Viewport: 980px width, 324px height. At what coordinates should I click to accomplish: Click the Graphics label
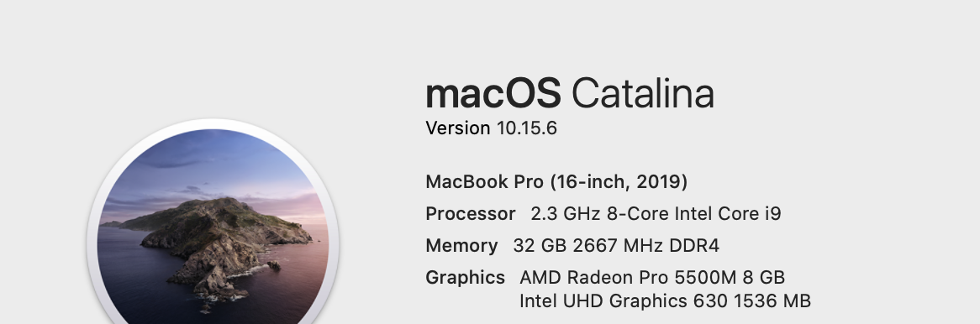[465, 277]
